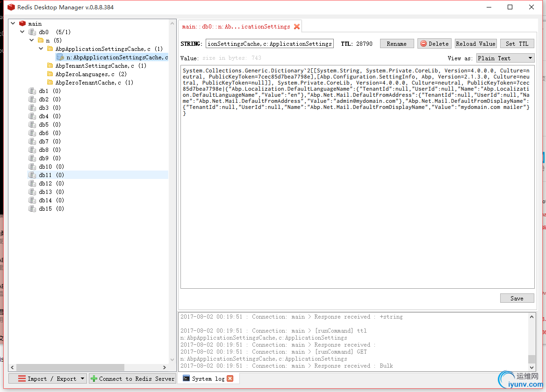Click the Reload Value button
This screenshot has height=392, width=546.
coord(475,43)
